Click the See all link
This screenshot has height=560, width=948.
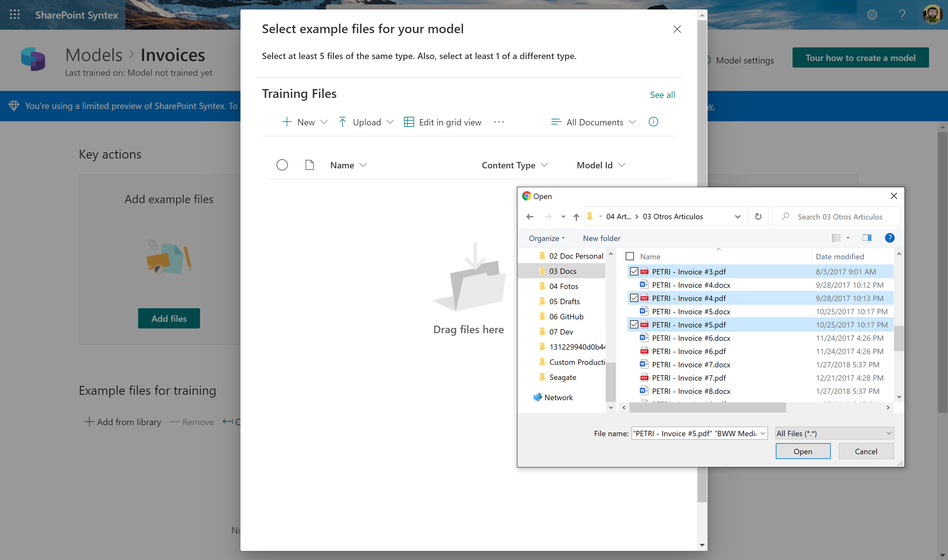coord(662,95)
